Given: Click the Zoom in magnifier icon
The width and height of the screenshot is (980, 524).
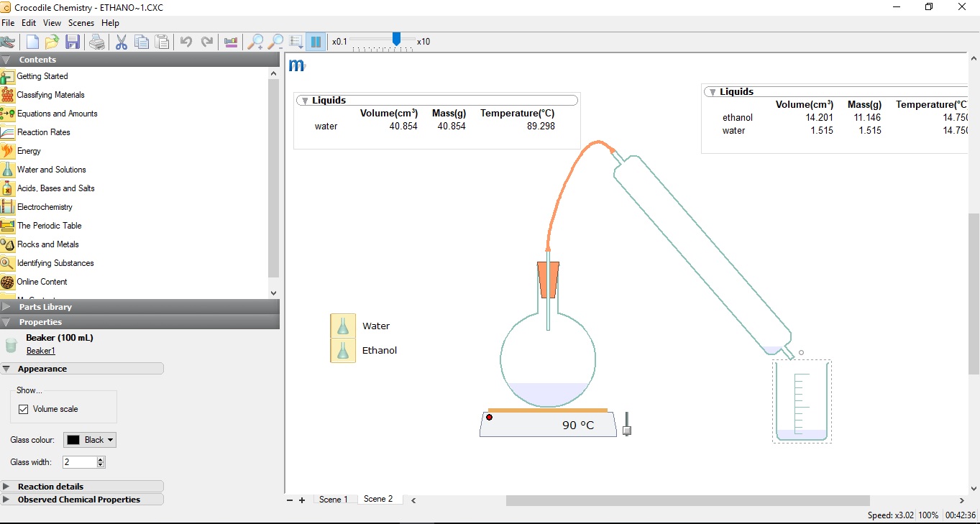Looking at the screenshot, I should click(255, 42).
